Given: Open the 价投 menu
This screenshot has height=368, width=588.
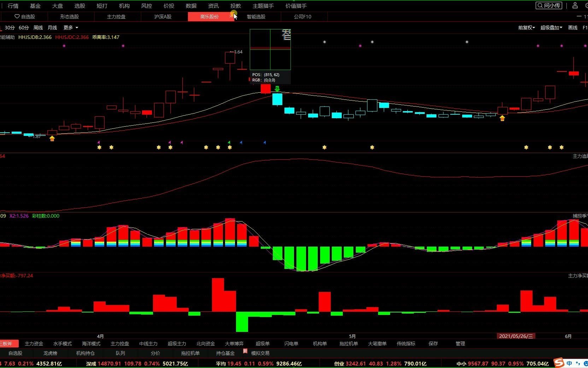Looking at the screenshot, I should pyautogui.click(x=169, y=6).
